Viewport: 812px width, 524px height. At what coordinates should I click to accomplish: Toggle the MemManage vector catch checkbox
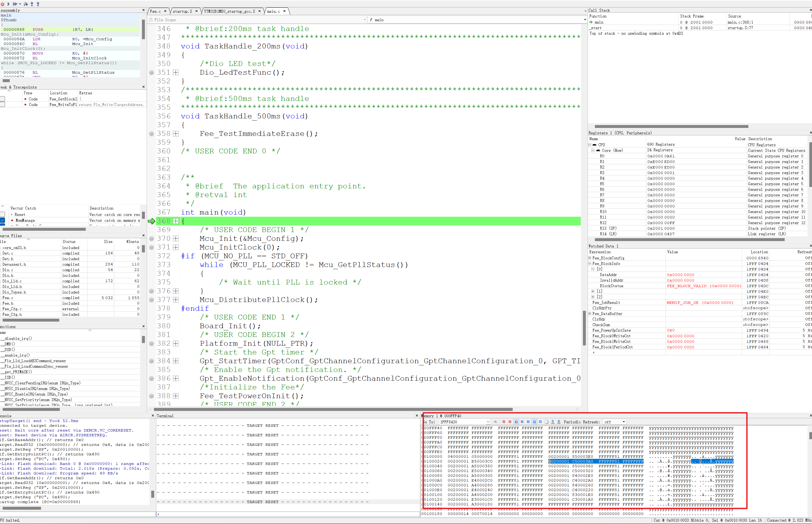pyautogui.click(x=3, y=220)
